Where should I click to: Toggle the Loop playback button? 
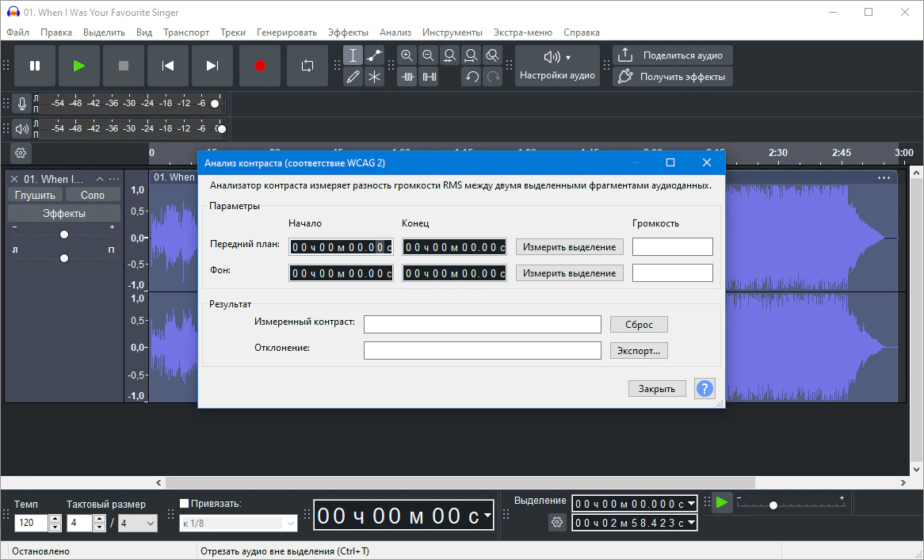(x=307, y=66)
